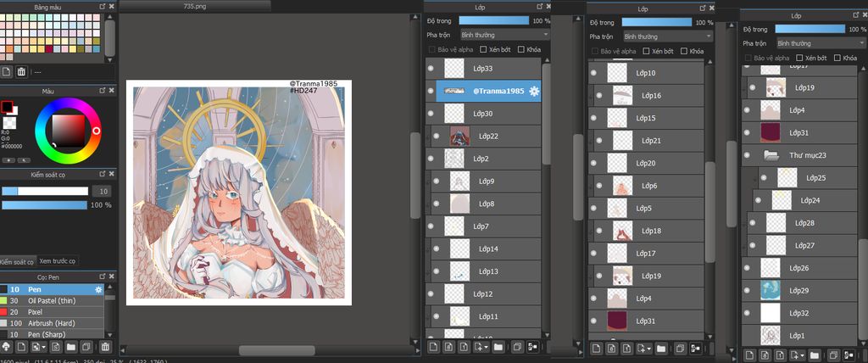Enable Khóa in panel containing Lớp29
This screenshot has height=363, width=868.
[837, 58]
